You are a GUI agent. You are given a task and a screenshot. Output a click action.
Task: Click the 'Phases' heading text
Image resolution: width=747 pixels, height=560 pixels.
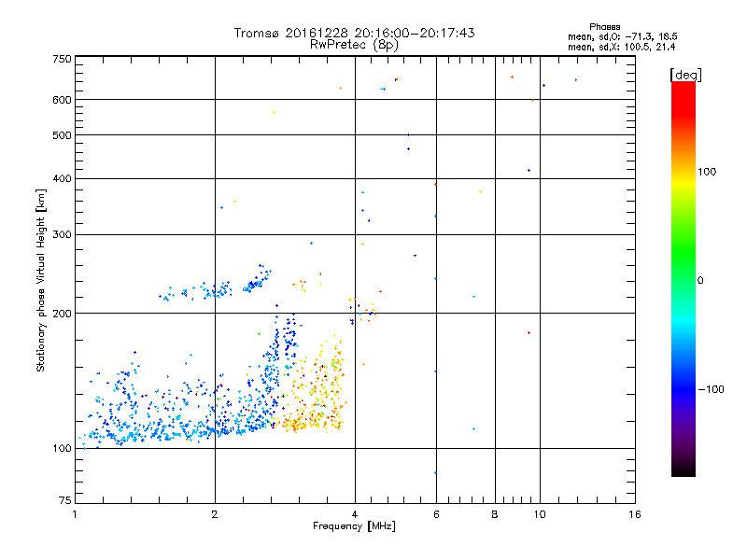click(x=604, y=27)
